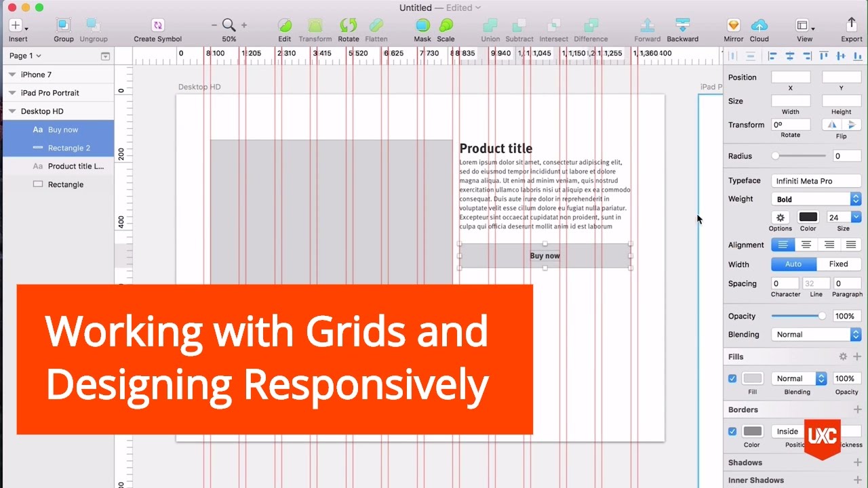Set text alignment to center
The image size is (868, 488).
click(x=806, y=245)
